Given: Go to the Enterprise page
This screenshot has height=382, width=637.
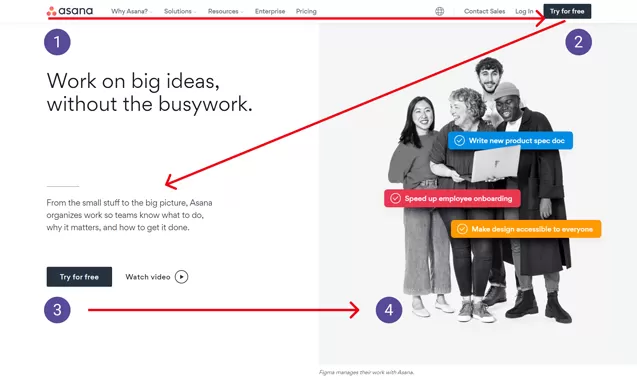Looking at the screenshot, I should pyautogui.click(x=270, y=11).
